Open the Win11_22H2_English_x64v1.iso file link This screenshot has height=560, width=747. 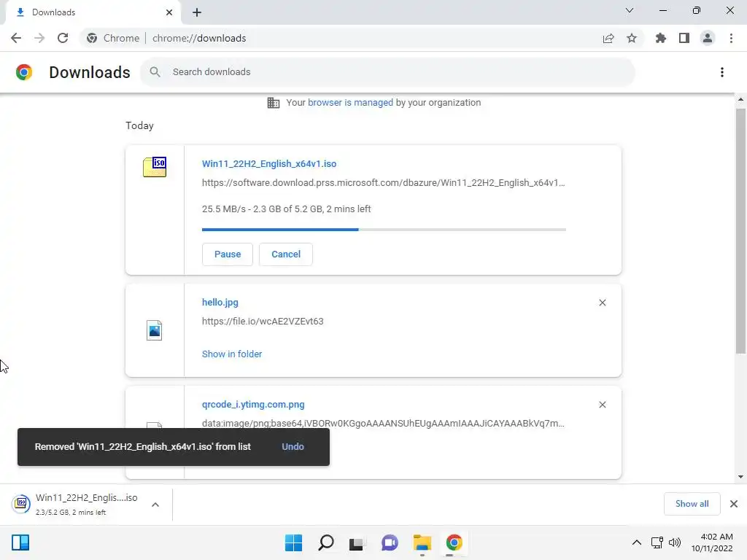click(269, 163)
